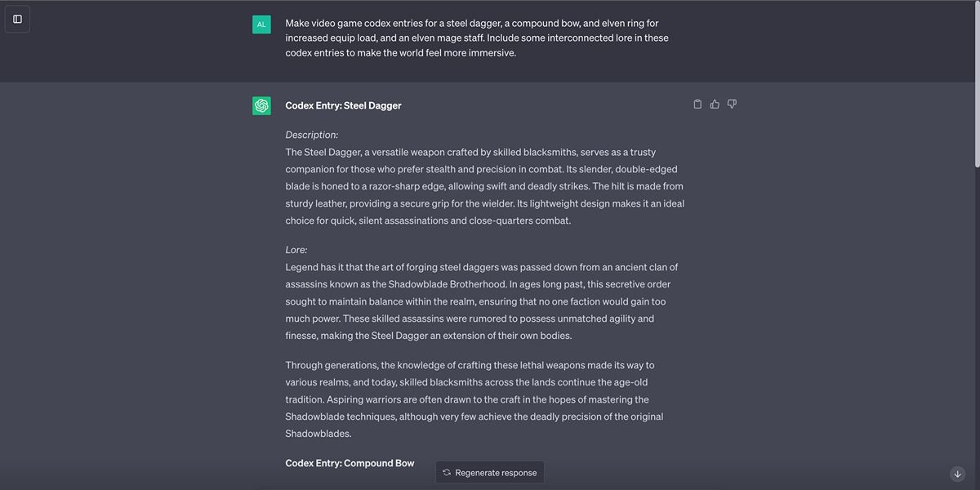Click the italic 'Lore:' label
Image resolution: width=980 pixels, height=490 pixels.
[296, 250]
